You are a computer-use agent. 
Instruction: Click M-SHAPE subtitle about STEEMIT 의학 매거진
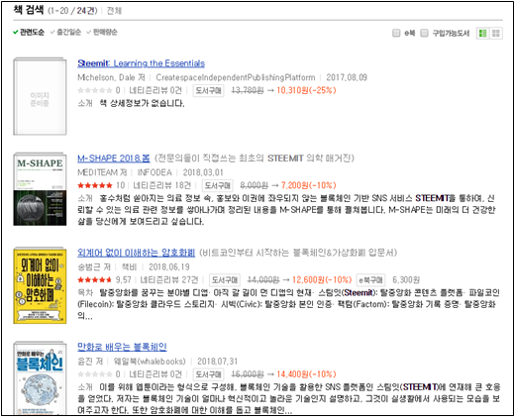coord(255,158)
